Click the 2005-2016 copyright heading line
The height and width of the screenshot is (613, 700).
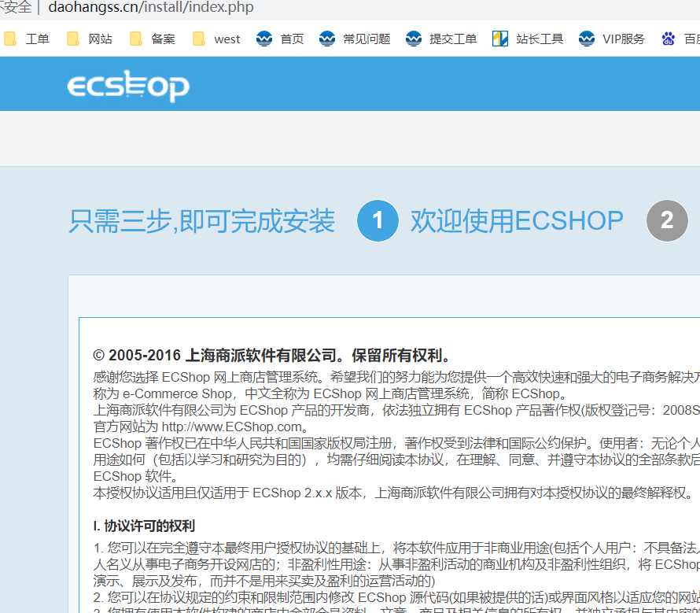coord(271,356)
